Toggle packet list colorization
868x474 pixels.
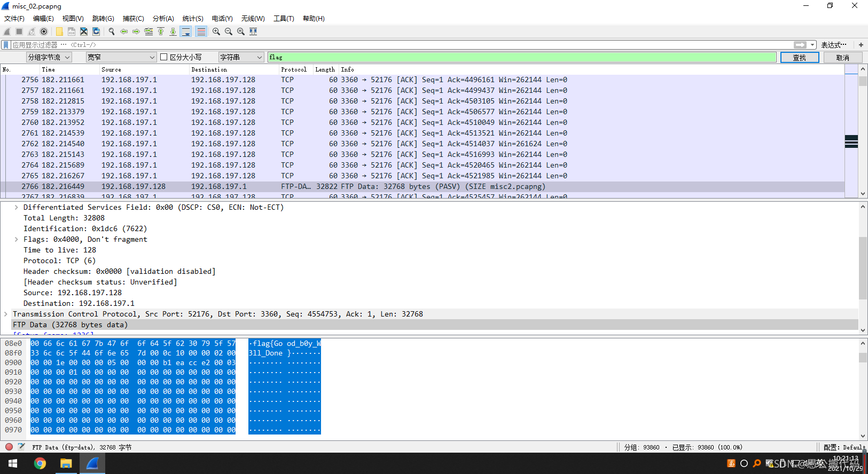click(x=201, y=31)
